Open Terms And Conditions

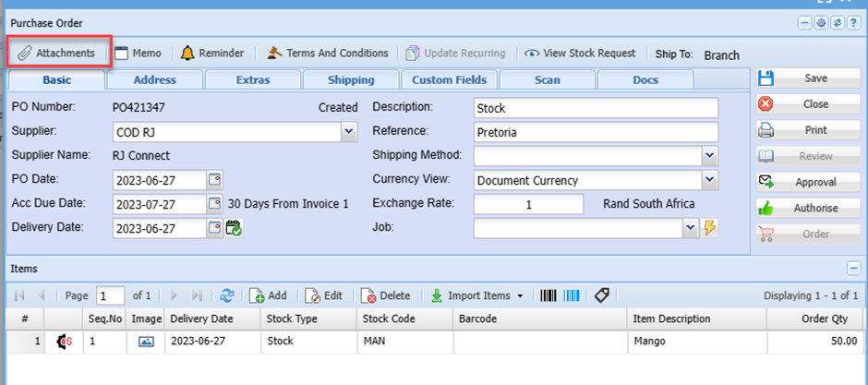coord(327,54)
